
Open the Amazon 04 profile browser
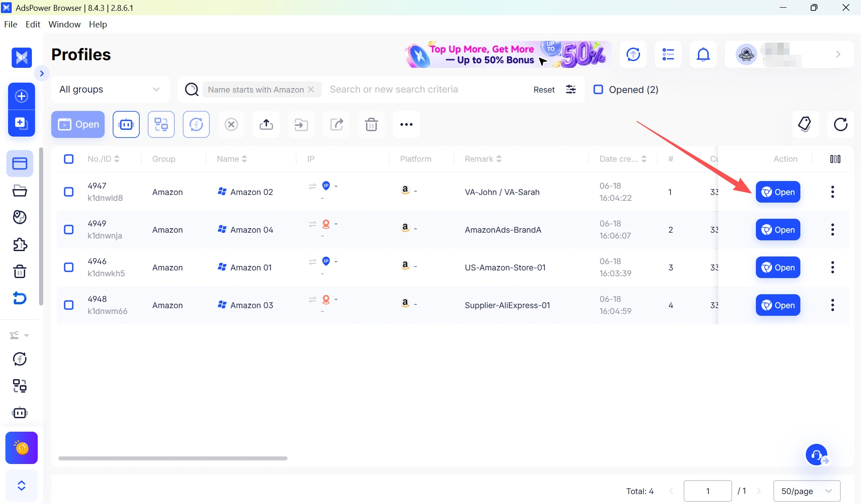point(778,230)
